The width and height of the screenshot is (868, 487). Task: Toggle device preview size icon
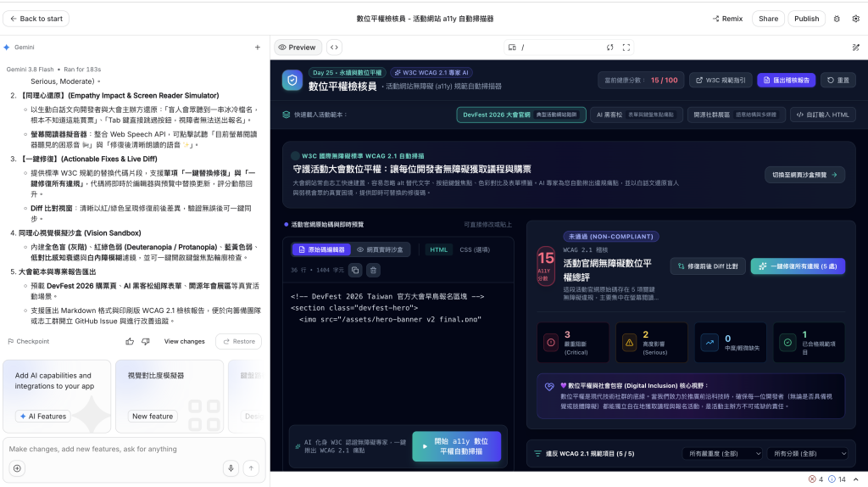pyautogui.click(x=512, y=48)
